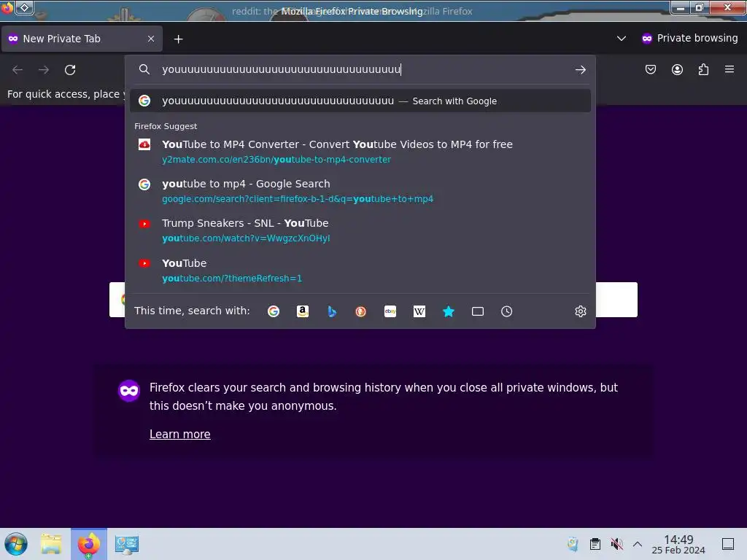The image size is (747, 560).
Task: Open the YouTube themeRefresh suggestion
Action: point(360,271)
